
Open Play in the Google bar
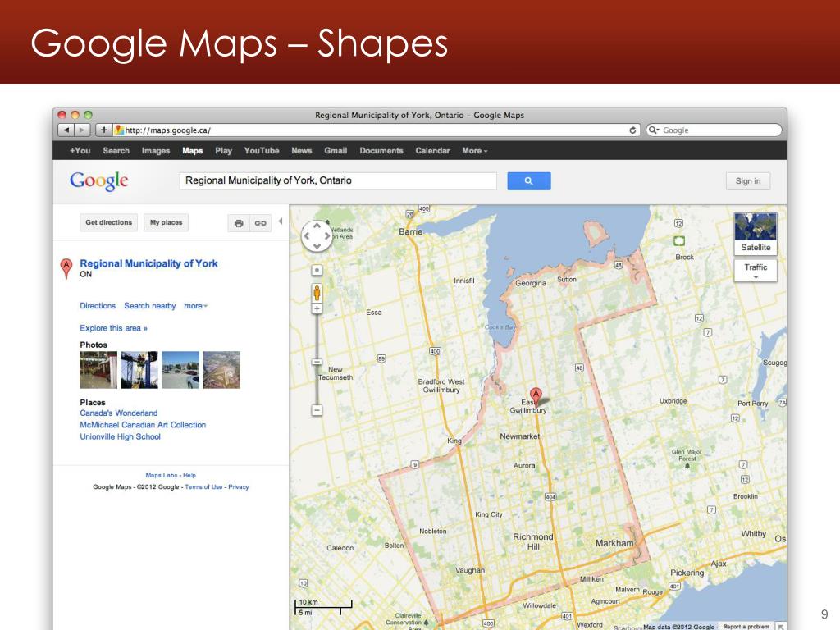coord(223,151)
